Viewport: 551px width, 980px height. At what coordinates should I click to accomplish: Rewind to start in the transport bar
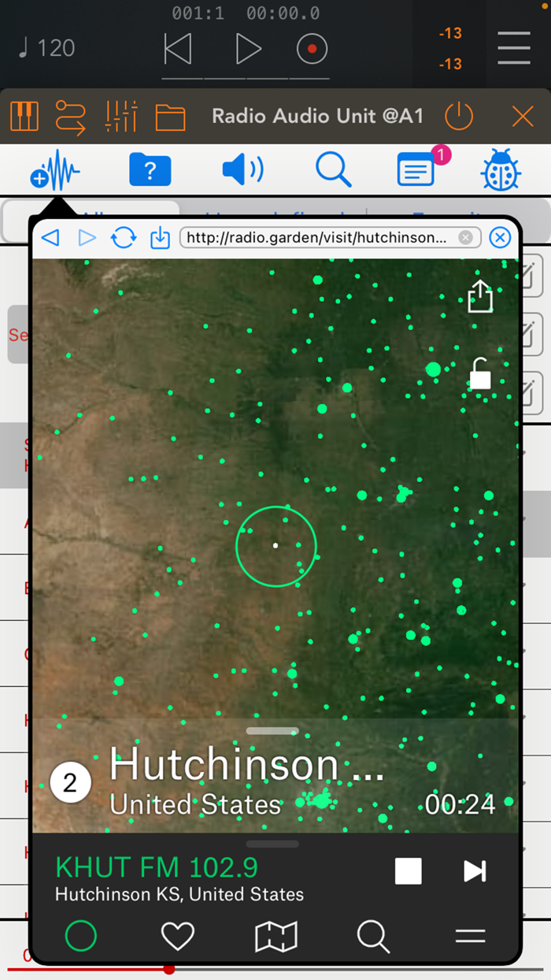coord(178,50)
